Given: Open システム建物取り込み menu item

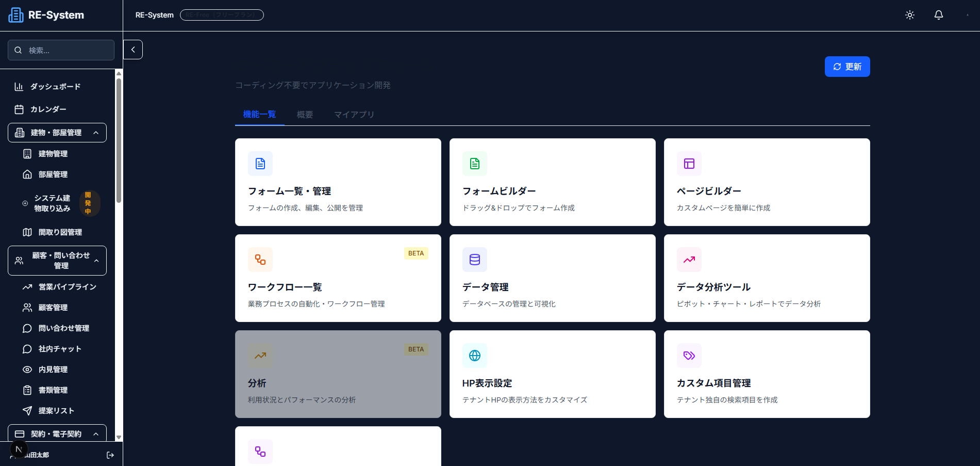Looking at the screenshot, I should click(x=61, y=203).
